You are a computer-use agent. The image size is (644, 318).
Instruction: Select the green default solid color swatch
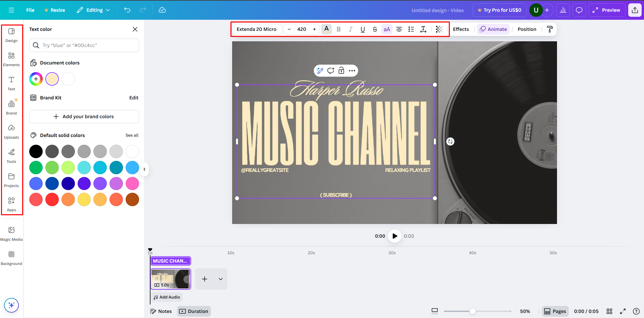[x=36, y=167]
